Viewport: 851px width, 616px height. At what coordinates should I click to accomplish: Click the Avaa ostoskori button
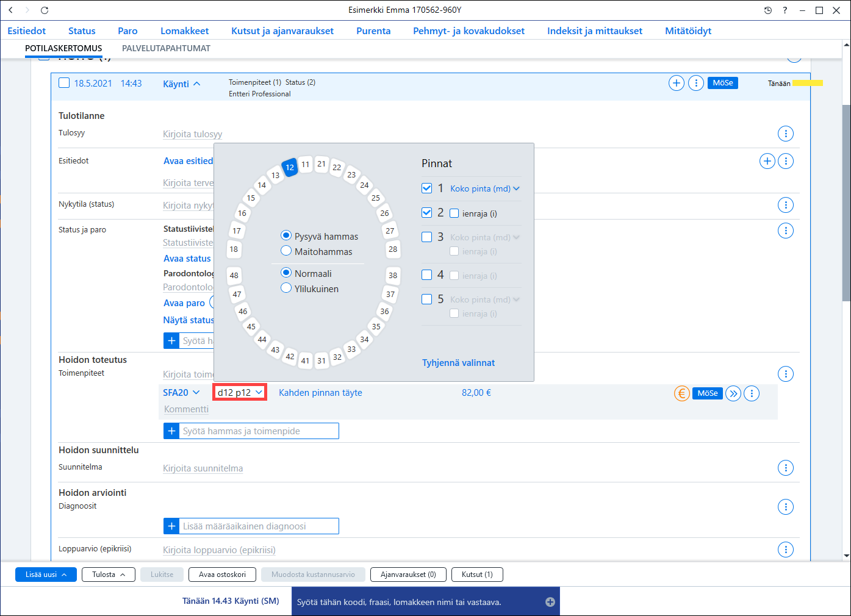pos(223,575)
